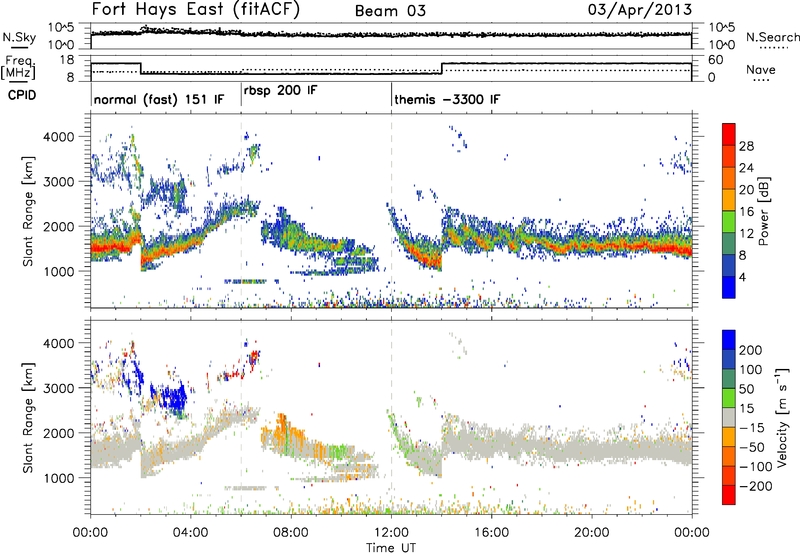This screenshot has height=554, width=800.
Task: Click the 'Time UT' axis label
Action: [391, 548]
